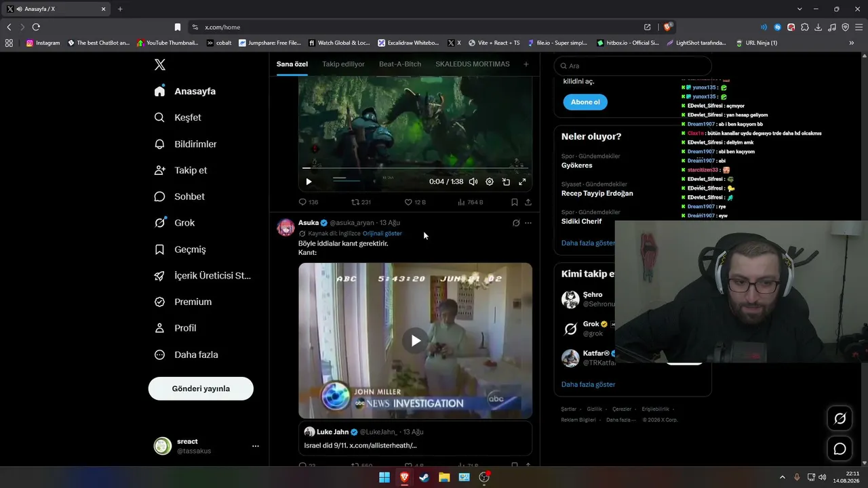Open Brave Shields icon
The height and width of the screenshot is (488, 868).
[x=668, y=27]
